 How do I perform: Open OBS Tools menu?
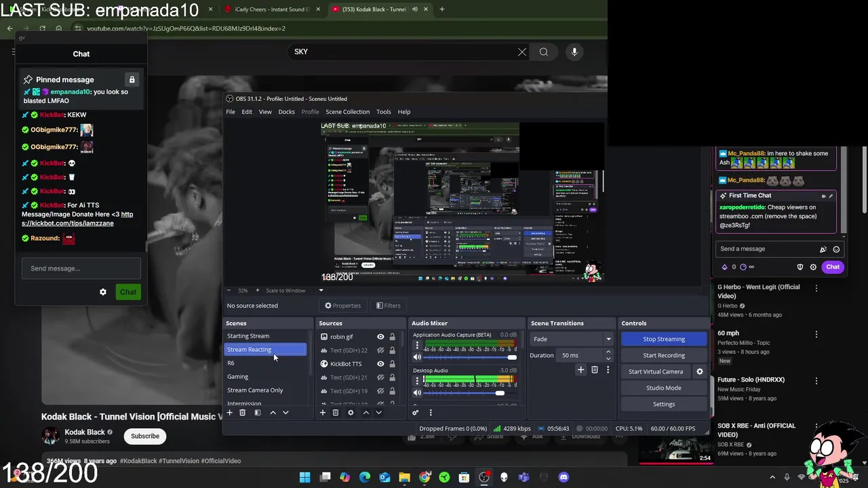[x=384, y=112]
